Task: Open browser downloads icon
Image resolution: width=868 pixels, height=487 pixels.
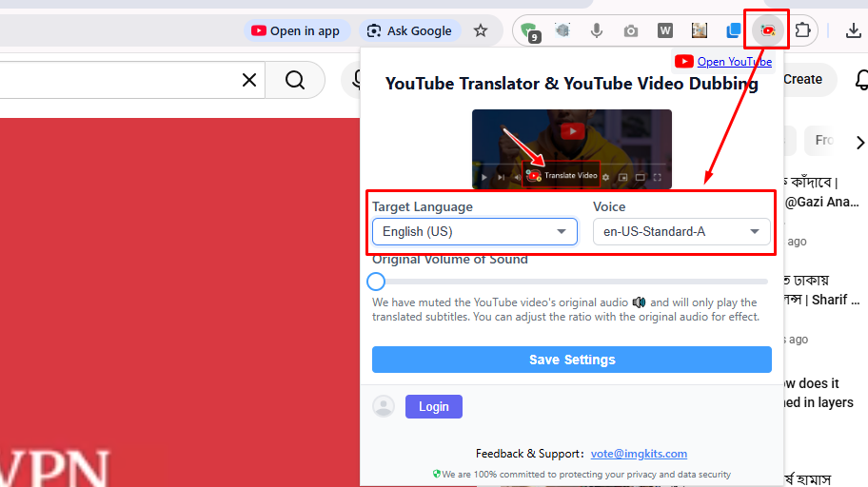Action: pos(853,31)
